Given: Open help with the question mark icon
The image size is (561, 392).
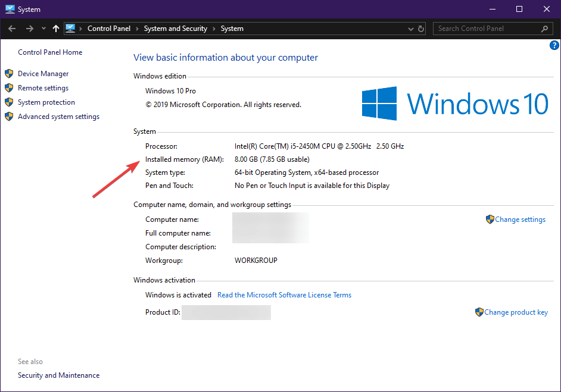Looking at the screenshot, I should point(554,45).
